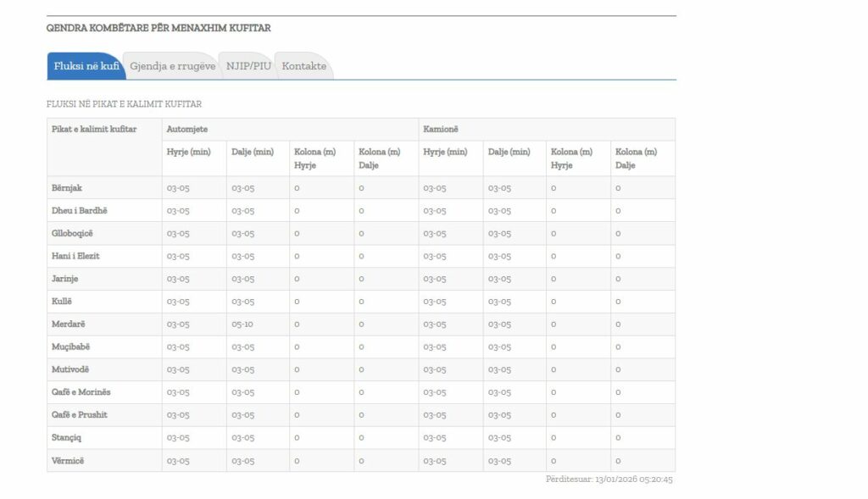Image resolution: width=868 pixels, height=499 pixels.
Task: Select the Merdarë row label
Action: coord(69,324)
